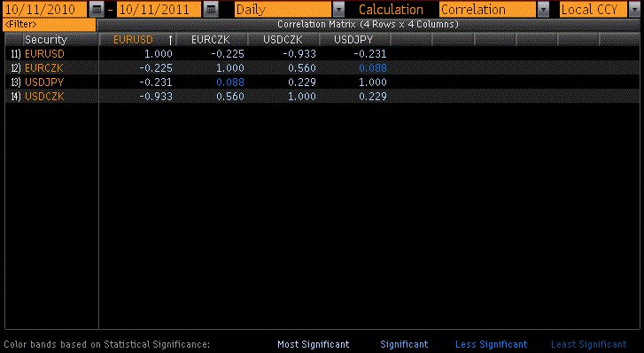Select the EURCZK column header
Screen dimensions: 644x353
point(211,40)
